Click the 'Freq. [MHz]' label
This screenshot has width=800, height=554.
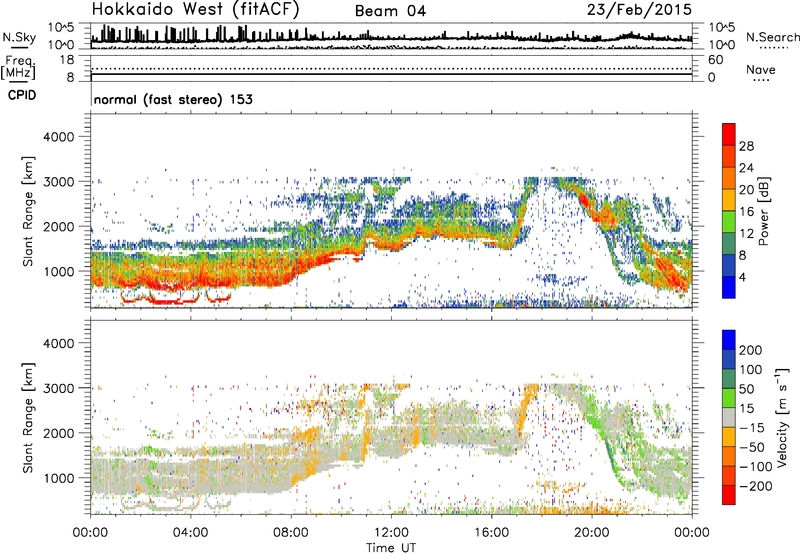click(18, 67)
